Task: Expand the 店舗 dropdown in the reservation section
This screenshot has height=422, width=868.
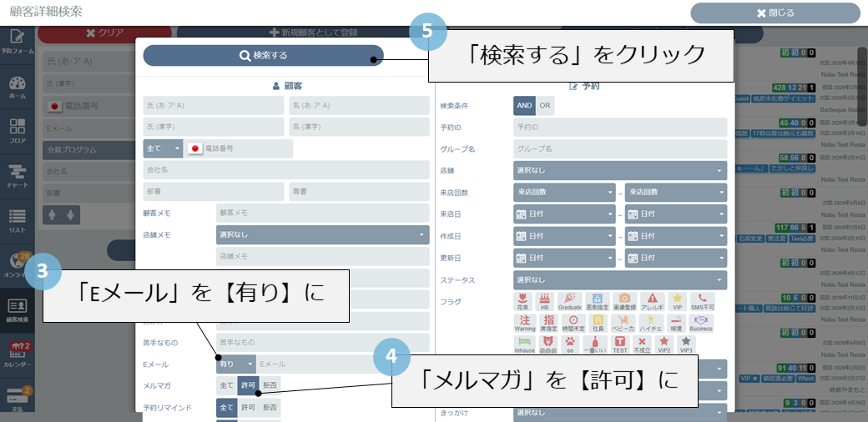Action: [619, 171]
